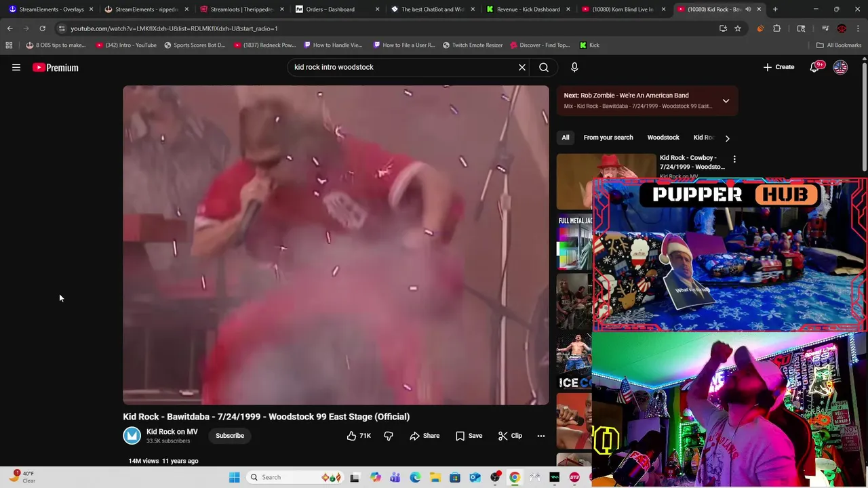Screen dimensions: 868x488
Task: Open YouTube notifications bell
Action: tap(814, 67)
